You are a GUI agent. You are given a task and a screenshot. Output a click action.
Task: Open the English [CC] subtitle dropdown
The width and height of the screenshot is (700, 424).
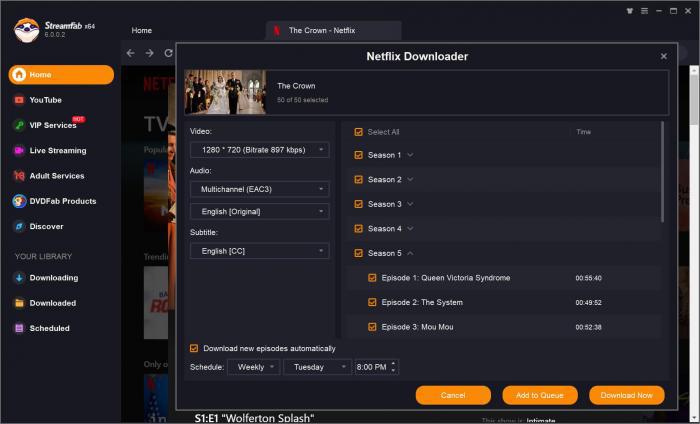click(260, 251)
